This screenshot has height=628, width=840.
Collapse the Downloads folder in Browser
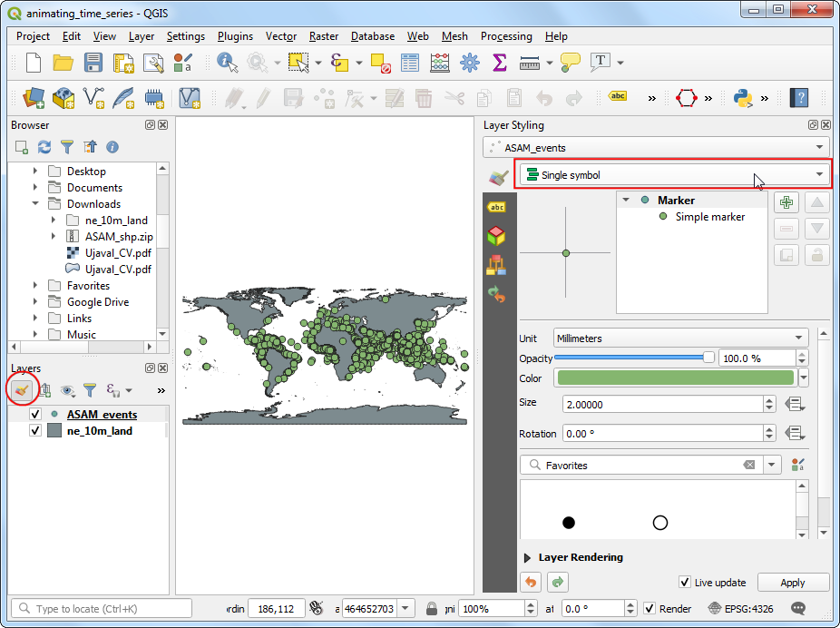(34, 203)
